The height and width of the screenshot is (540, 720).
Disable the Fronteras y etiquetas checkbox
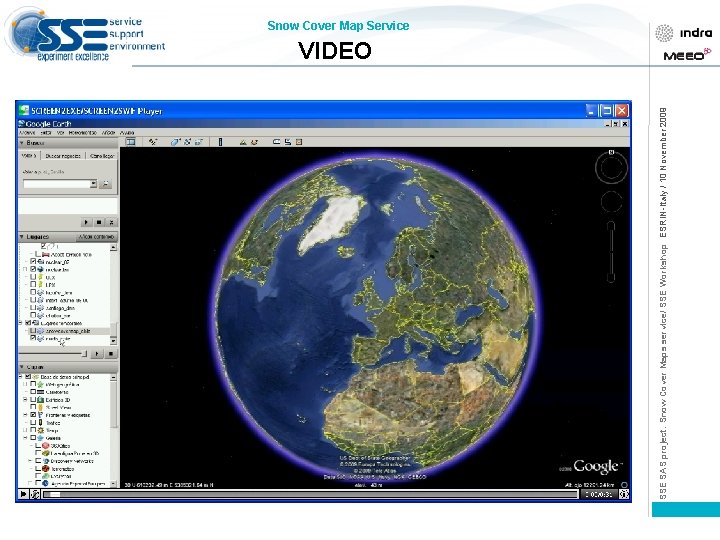click(x=33, y=415)
